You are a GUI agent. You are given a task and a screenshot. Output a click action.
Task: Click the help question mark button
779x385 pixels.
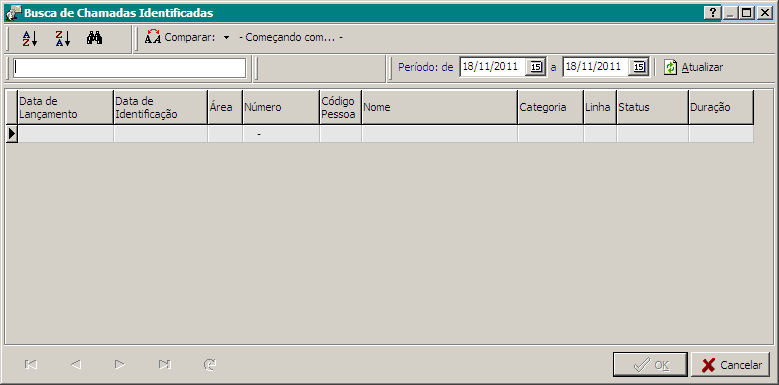click(713, 13)
